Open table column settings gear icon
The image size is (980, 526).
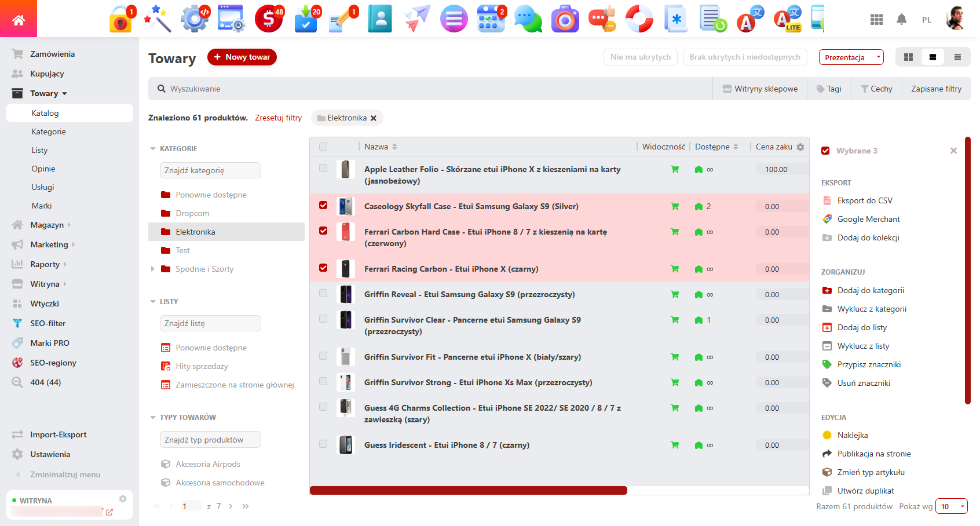tap(800, 147)
